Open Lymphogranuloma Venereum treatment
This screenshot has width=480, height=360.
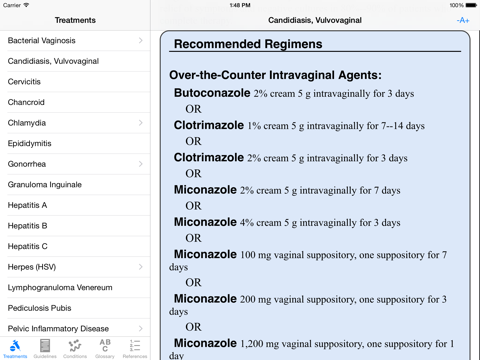tap(75, 288)
